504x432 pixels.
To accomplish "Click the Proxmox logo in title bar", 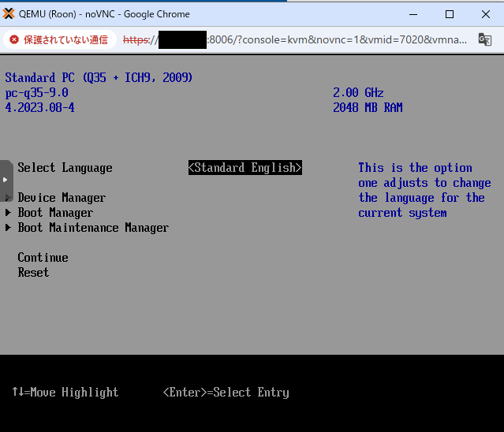I will [9, 14].
